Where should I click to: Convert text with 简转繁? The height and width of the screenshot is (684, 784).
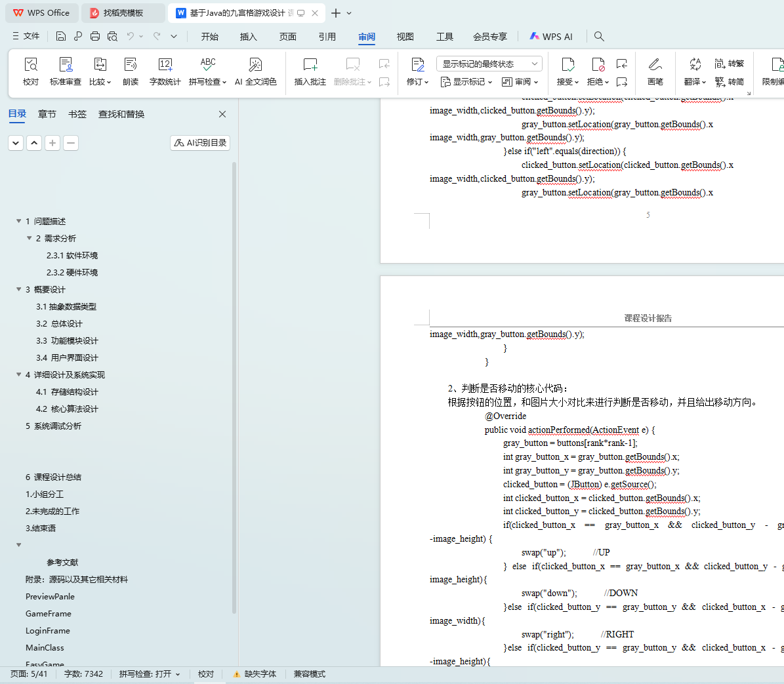pos(730,64)
